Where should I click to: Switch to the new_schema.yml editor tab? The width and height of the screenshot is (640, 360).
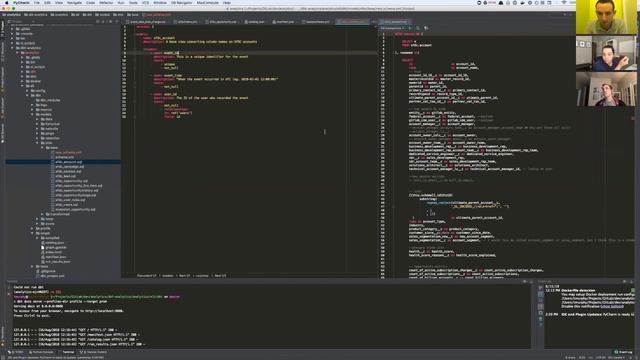click(x=353, y=22)
